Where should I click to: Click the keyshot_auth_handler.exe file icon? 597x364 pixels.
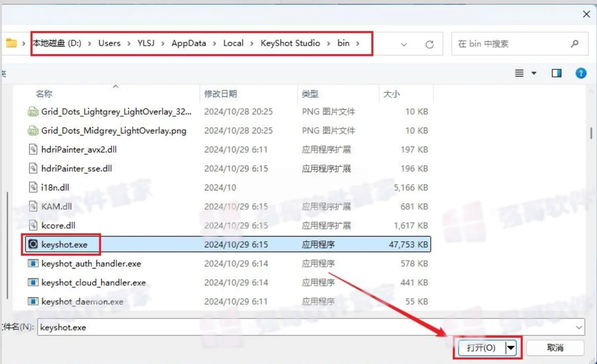pyautogui.click(x=33, y=263)
